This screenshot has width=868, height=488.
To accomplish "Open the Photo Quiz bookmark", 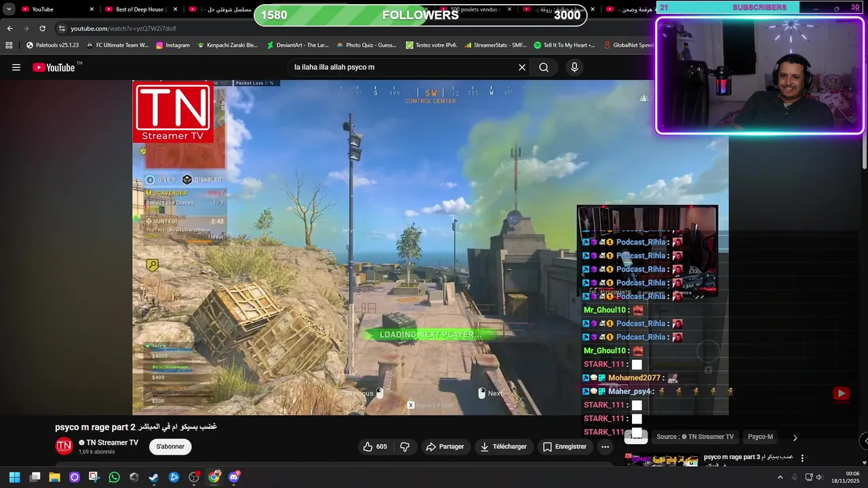I will [x=366, y=45].
